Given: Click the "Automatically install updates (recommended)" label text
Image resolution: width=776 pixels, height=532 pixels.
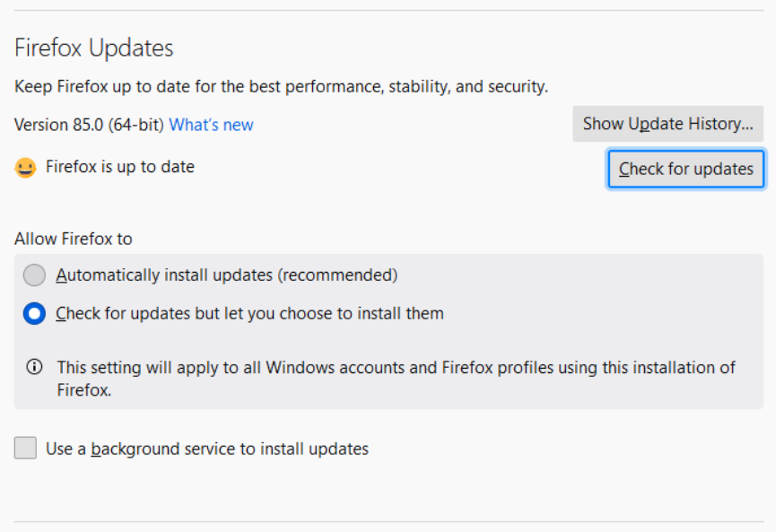Looking at the screenshot, I should [226, 275].
